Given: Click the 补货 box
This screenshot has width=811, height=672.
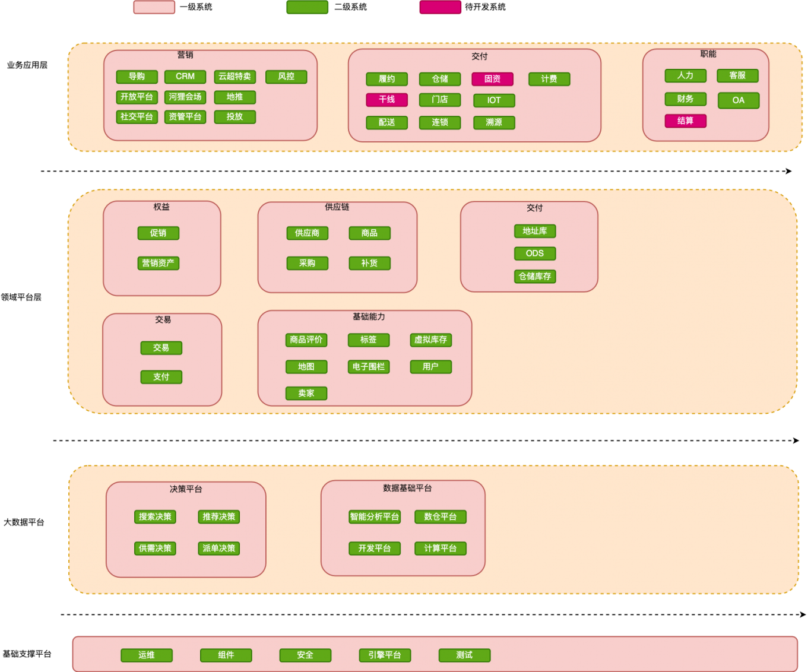Looking at the screenshot, I should point(369,264).
